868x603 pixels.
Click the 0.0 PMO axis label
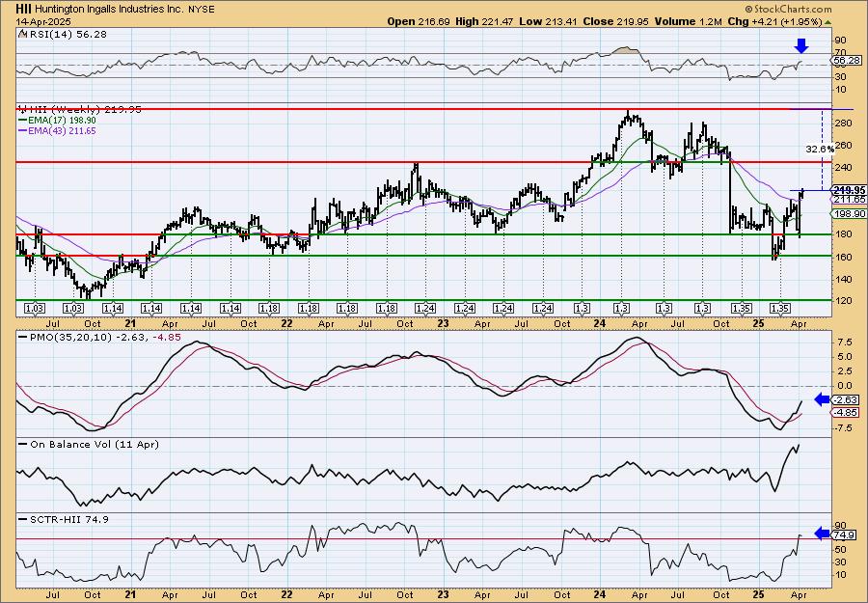click(845, 386)
